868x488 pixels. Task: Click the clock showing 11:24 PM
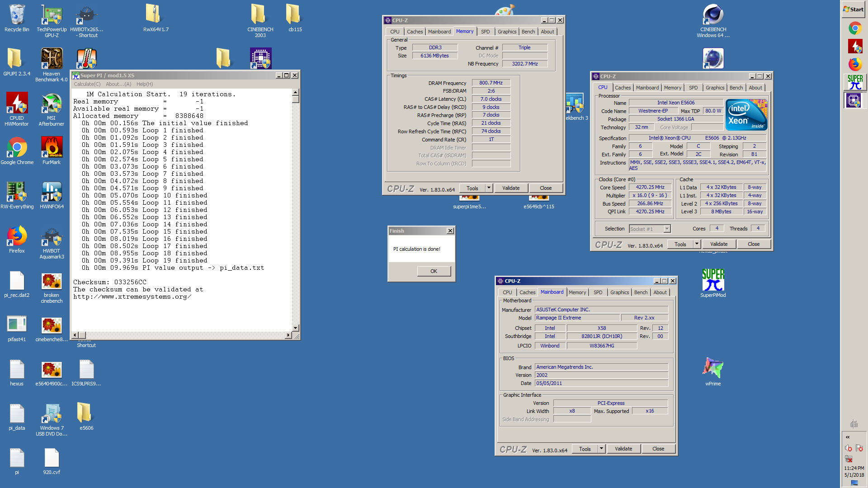[x=854, y=468]
